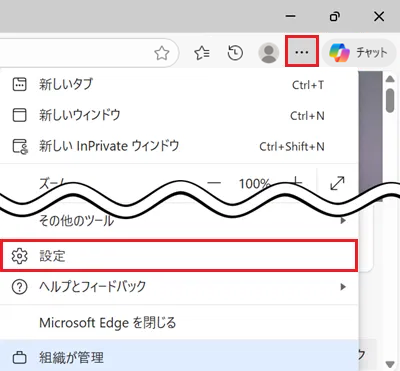Open the Settings and more ellipsis menu
This screenshot has width=400, height=371.
(302, 52)
